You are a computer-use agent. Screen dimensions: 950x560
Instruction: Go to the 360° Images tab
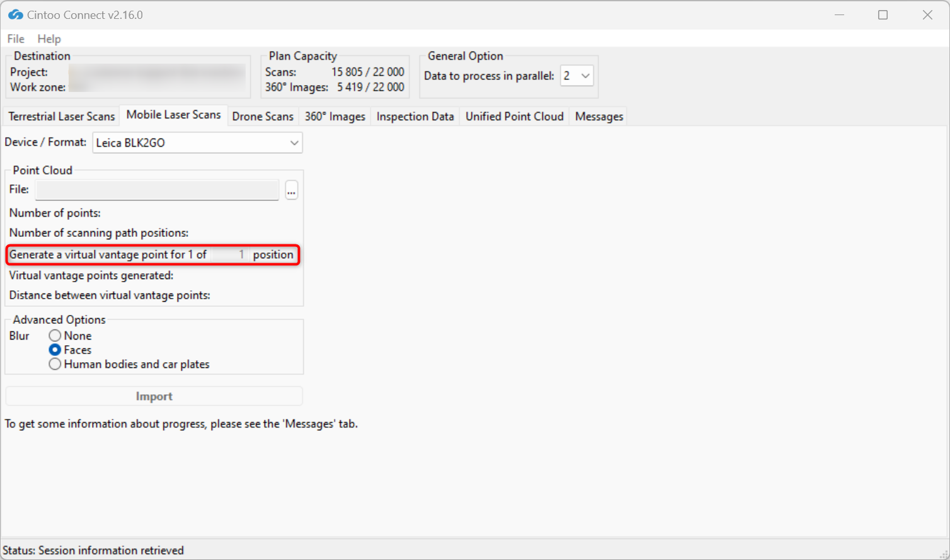tap(335, 117)
